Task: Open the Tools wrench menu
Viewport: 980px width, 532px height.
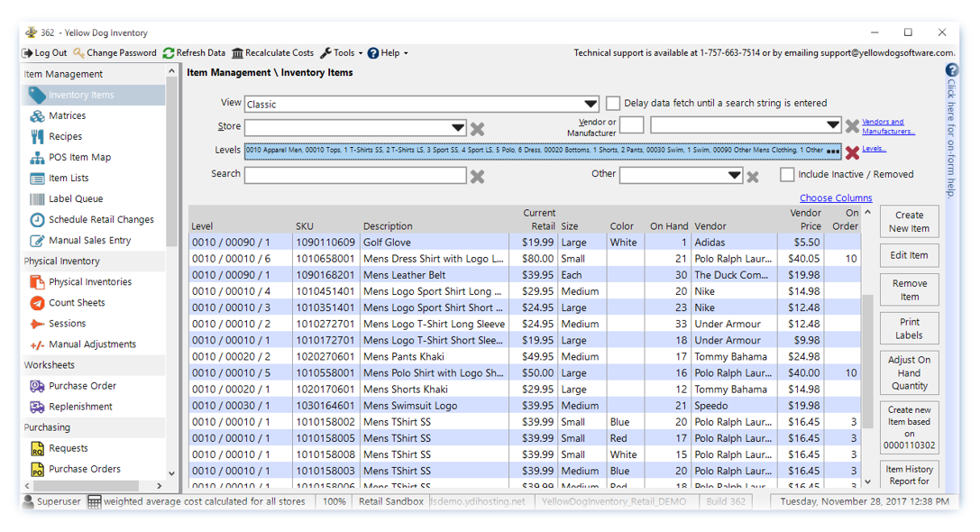Action: (x=342, y=53)
